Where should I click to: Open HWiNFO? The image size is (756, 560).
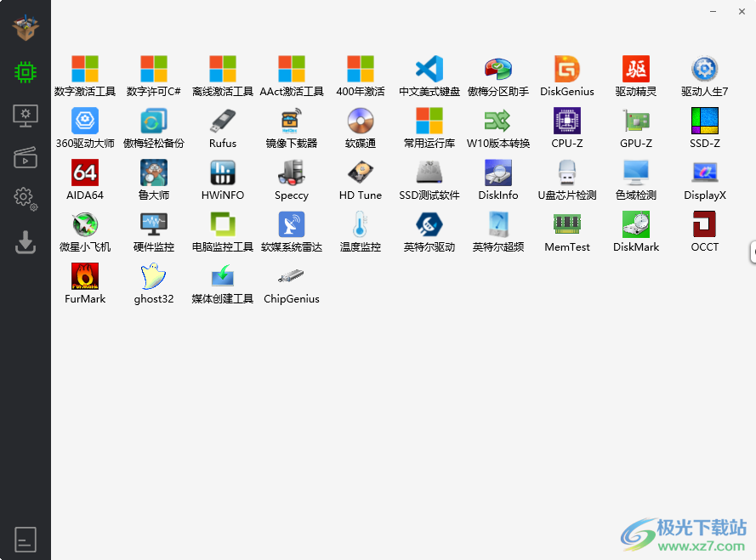(x=223, y=173)
